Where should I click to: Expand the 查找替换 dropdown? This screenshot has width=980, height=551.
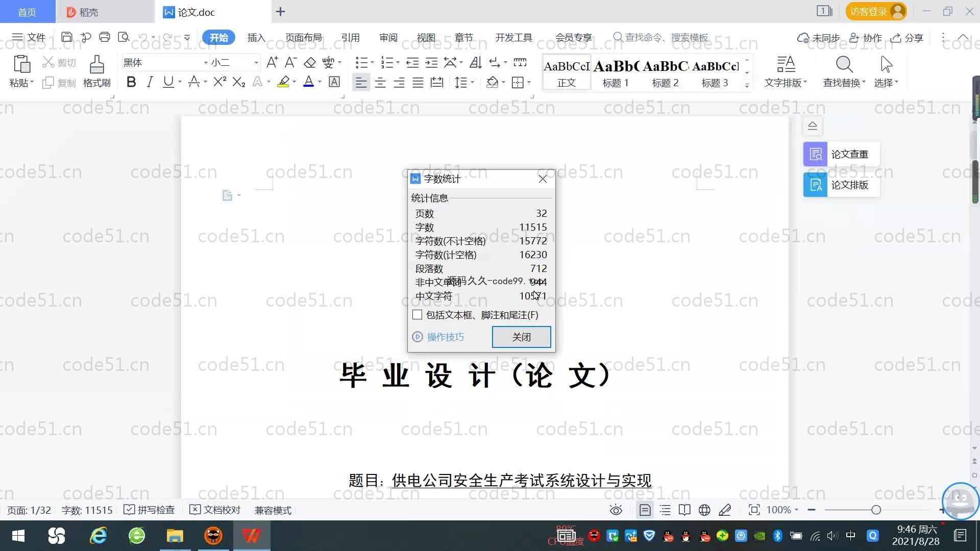(x=864, y=82)
